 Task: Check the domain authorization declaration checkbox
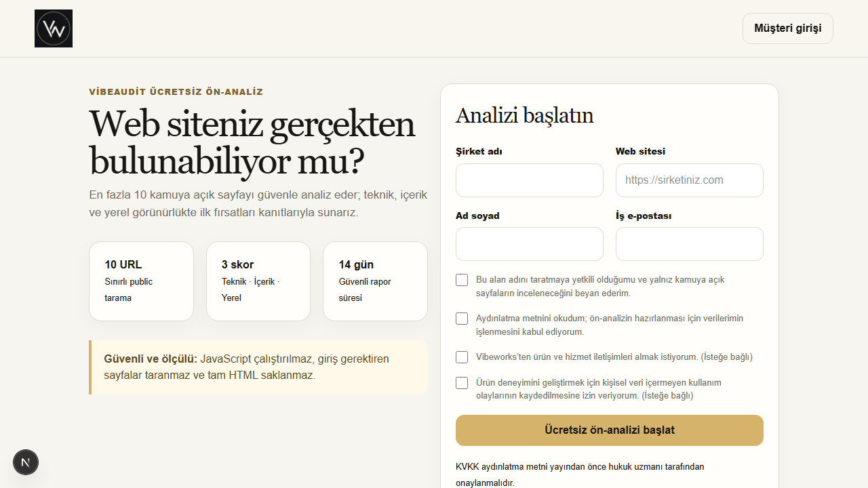pos(462,280)
